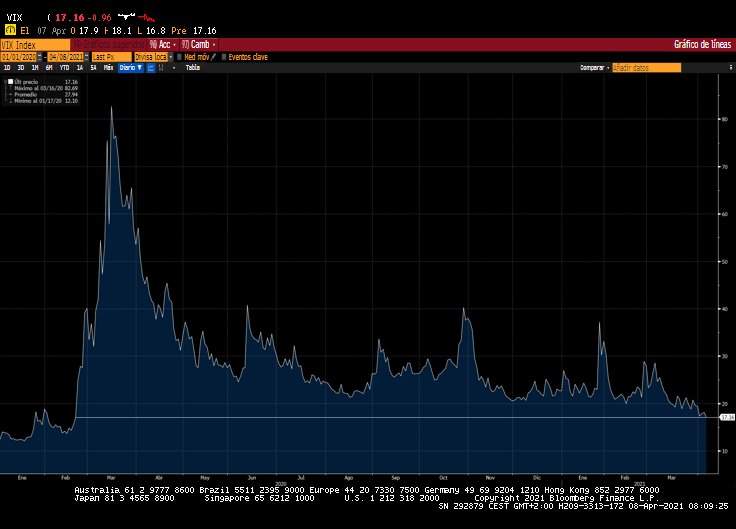Click the Añadir datos input field
Screen dimensions: 736x529
click(646, 68)
